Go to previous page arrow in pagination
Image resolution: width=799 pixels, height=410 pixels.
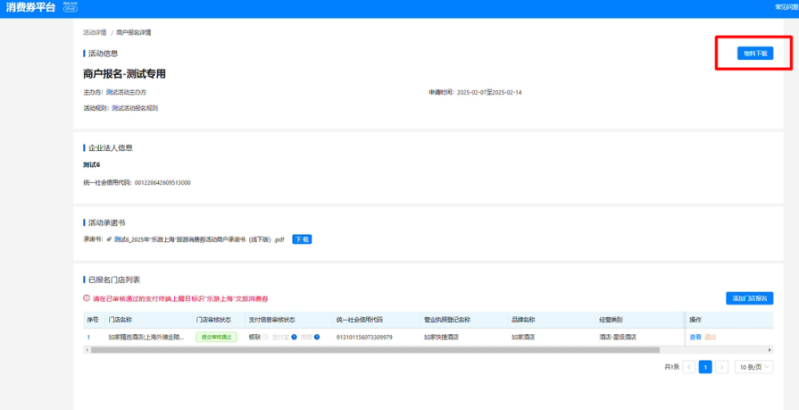pyautogui.click(x=689, y=367)
